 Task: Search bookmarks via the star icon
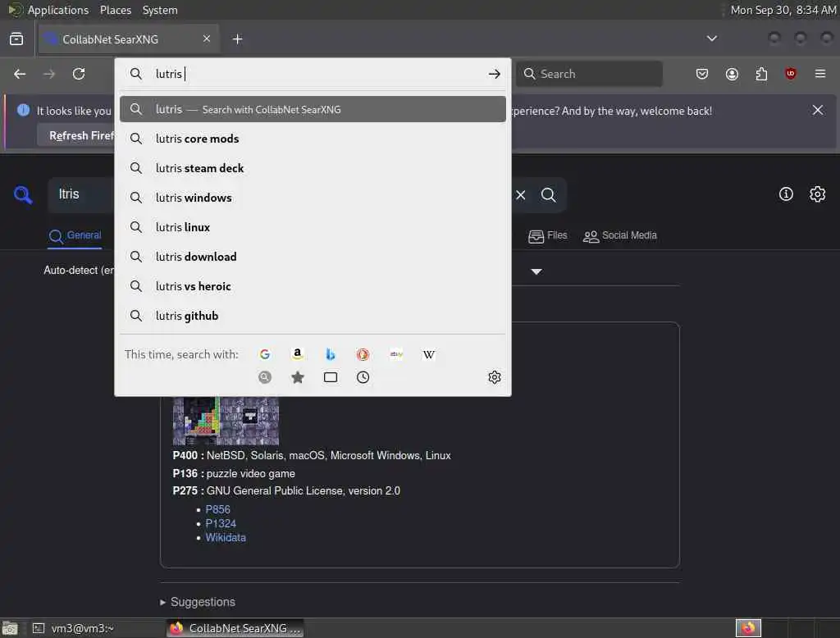[x=298, y=377]
